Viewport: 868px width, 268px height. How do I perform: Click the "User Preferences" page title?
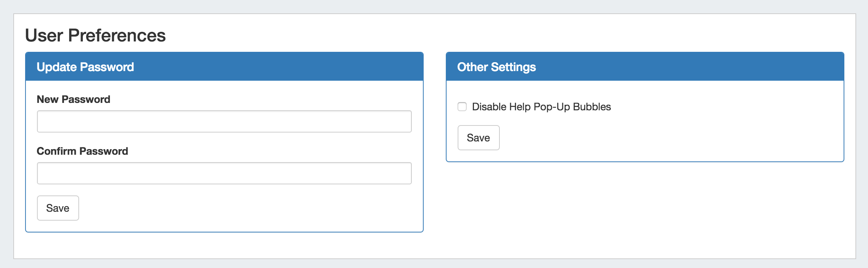pos(95,36)
